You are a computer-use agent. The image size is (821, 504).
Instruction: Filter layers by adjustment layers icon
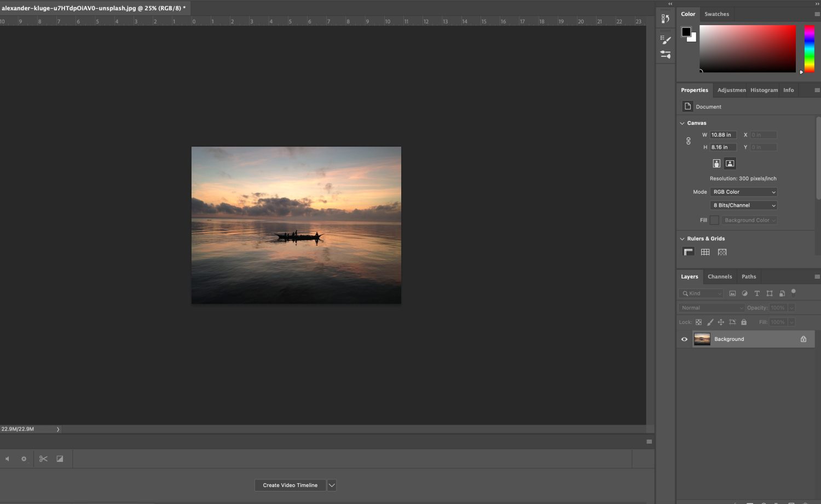point(744,293)
